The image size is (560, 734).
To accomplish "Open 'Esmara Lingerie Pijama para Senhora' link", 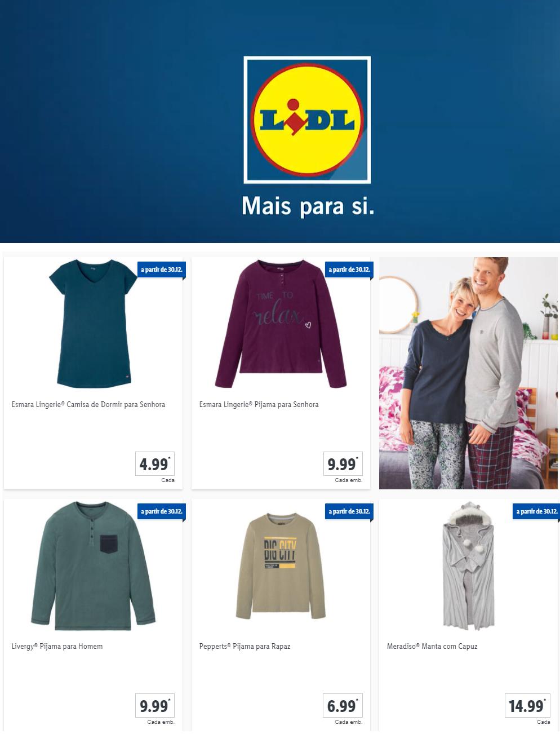I will coord(259,404).
